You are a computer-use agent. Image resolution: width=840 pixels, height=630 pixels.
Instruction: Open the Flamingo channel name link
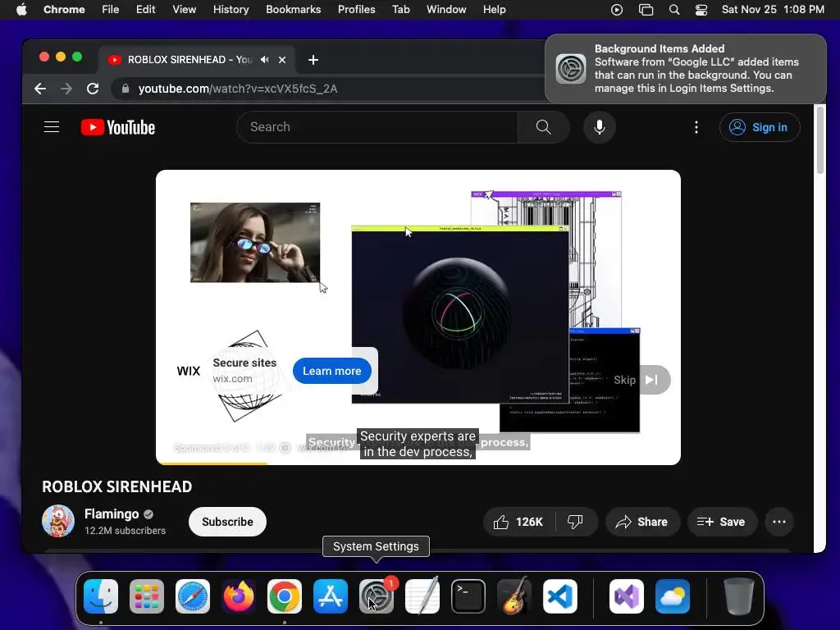coord(112,514)
